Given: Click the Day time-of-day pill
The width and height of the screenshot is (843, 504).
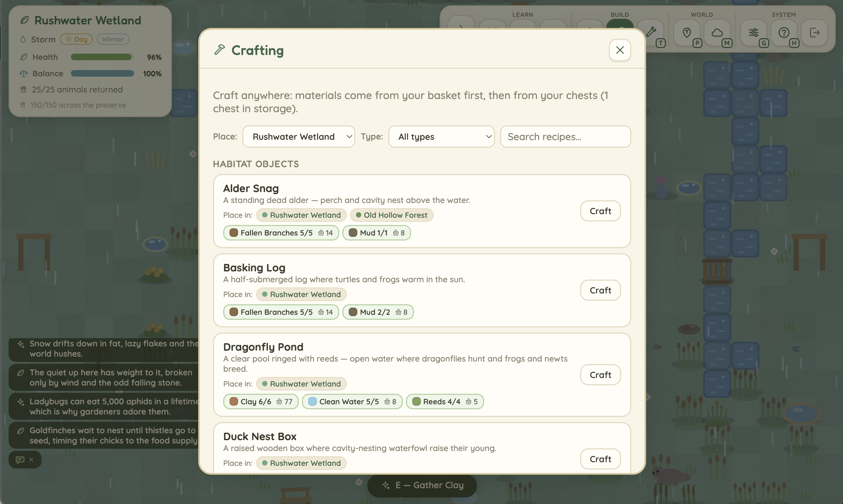Looking at the screenshot, I should click(x=76, y=39).
